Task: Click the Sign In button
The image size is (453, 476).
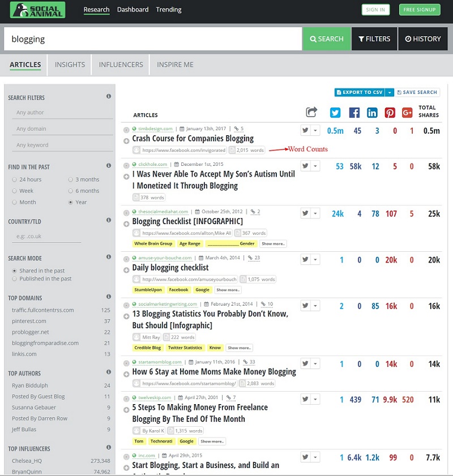Action: (x=375, y=10)
